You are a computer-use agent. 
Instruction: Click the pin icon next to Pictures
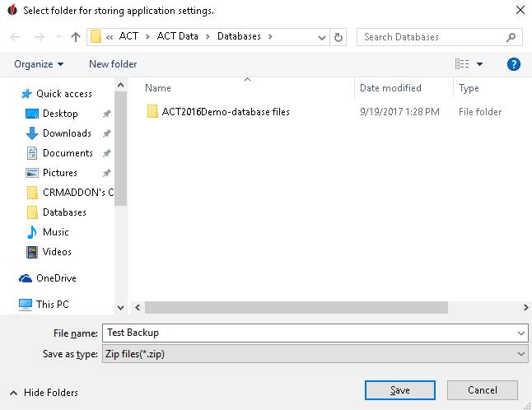click(x=107, y=173)
